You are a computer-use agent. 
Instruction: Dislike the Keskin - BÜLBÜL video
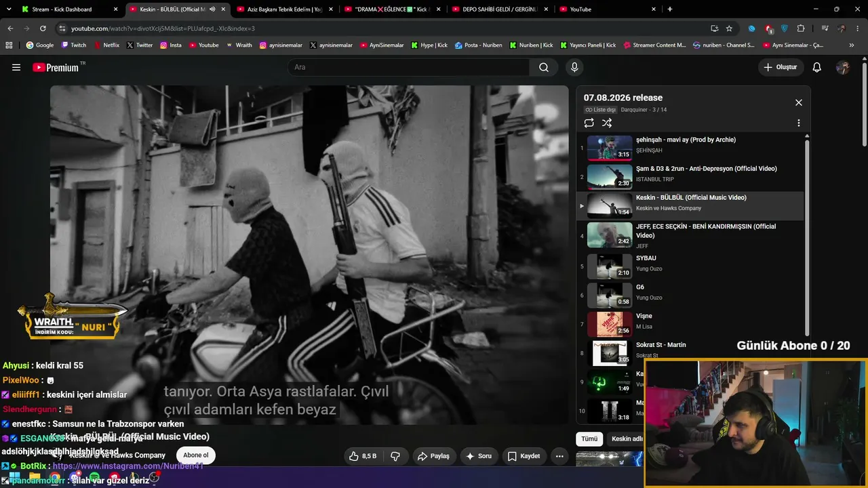[x=395, y=456]
